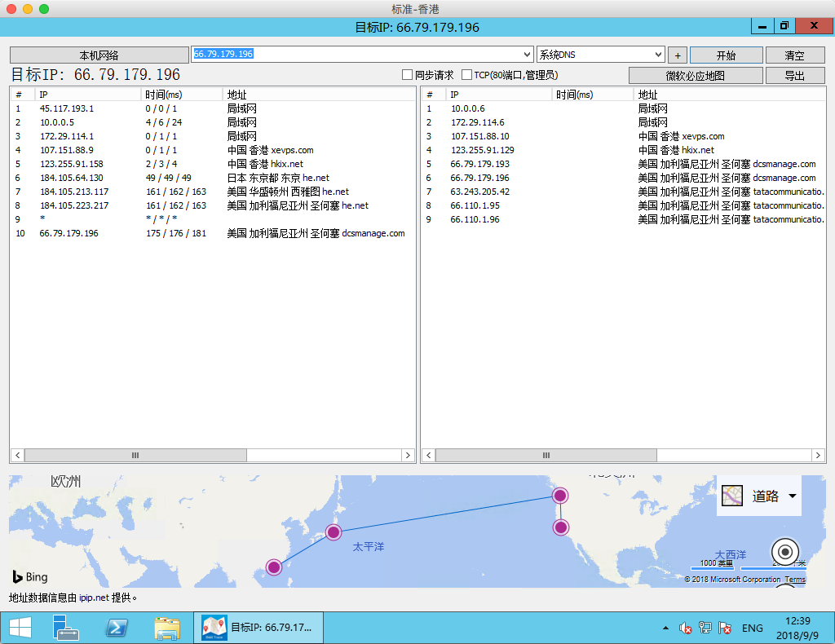
Task: Open the ipip.net link
Action: coord(93,598)
